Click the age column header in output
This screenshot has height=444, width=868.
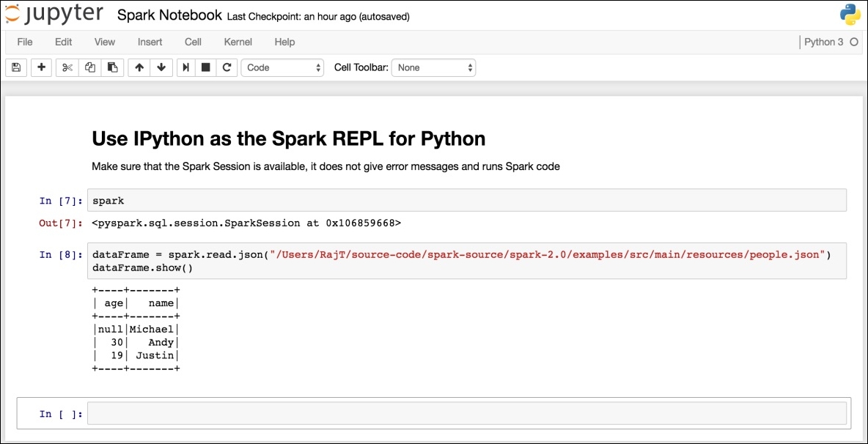[x=114, y=303]
